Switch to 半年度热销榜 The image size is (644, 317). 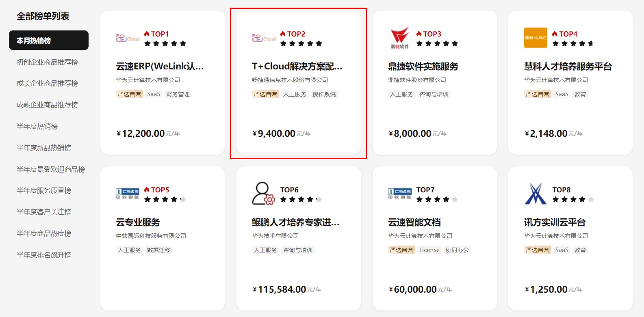coord(37,126)
